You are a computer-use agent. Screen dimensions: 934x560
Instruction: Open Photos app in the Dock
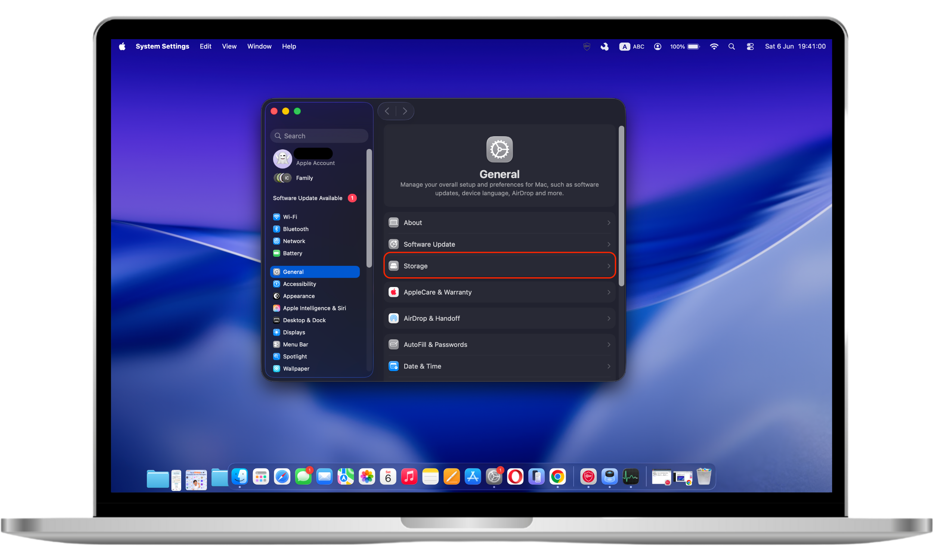[367, 477]
